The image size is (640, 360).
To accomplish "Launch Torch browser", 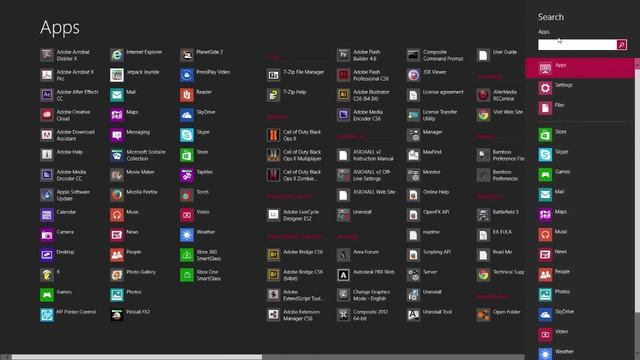I will tap(195, 195).
